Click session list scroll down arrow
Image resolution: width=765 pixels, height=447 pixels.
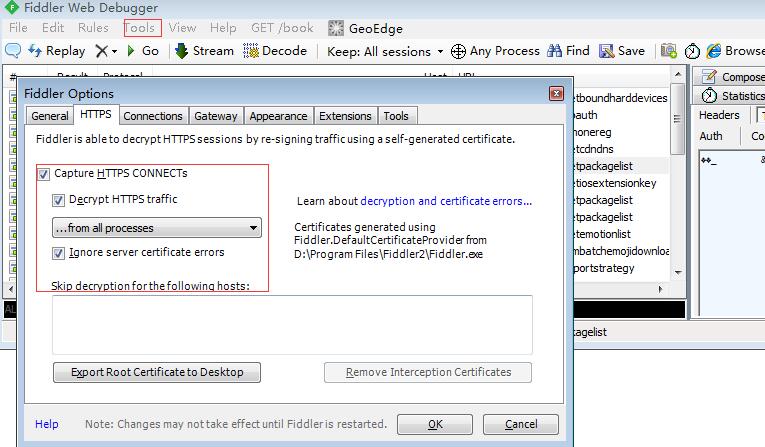click(x=678, y=272)
